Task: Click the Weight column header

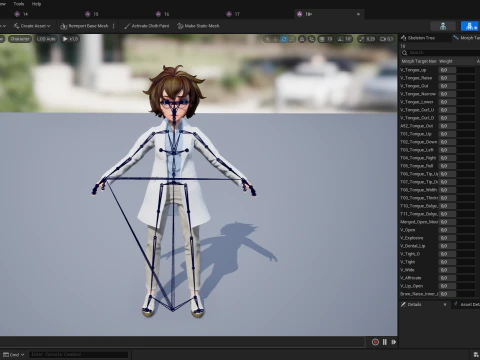Action: pyautogui.click(x=446, y=61)
